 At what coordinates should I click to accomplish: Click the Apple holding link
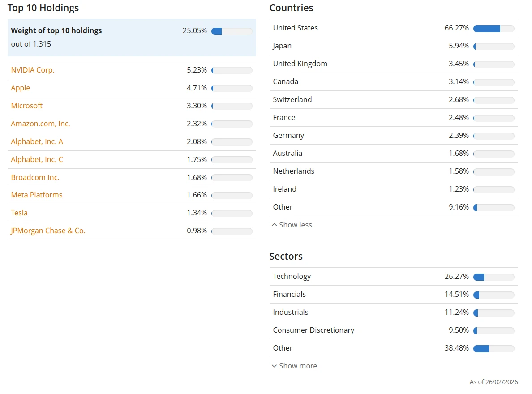pyautogui.click(x=21, y=88)
